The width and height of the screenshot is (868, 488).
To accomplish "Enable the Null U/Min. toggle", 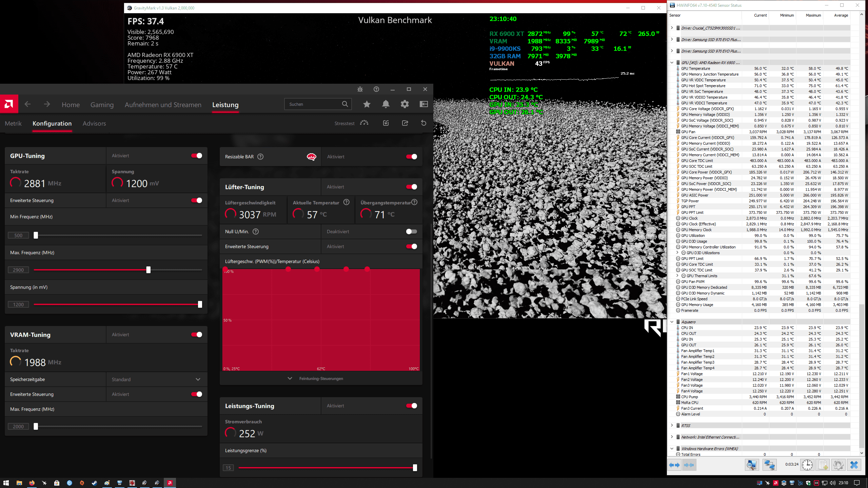I will [x=411, y=231].
